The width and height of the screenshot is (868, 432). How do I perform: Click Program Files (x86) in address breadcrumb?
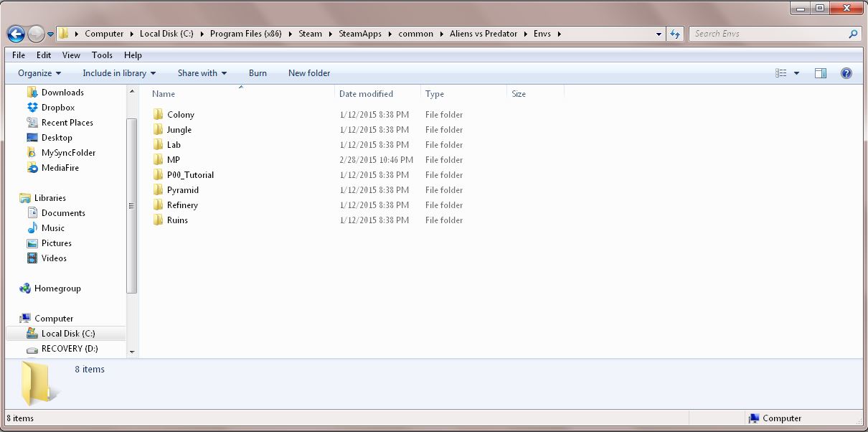tap(246, 34)
